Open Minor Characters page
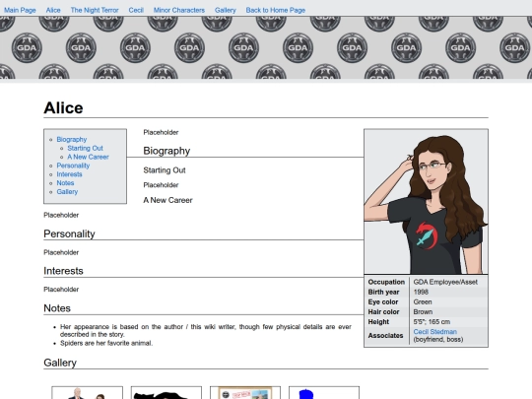532x399 pixels. point(179,10)
